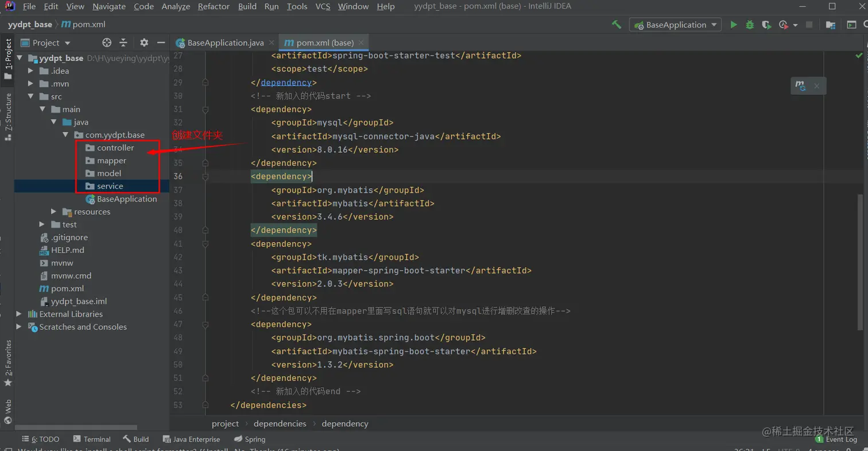Collapse all nodes in the Project panel

pos(123,43)
